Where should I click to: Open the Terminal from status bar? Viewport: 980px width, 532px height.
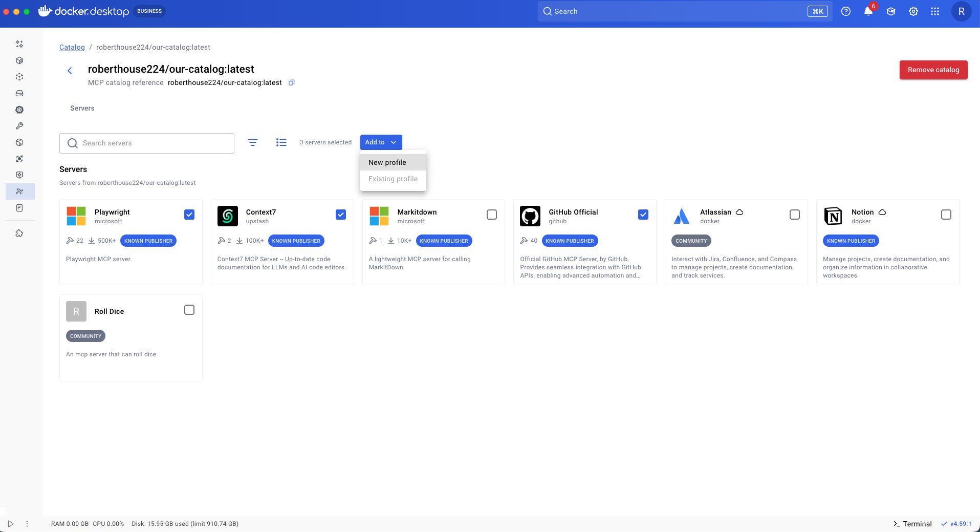point(912,524)
